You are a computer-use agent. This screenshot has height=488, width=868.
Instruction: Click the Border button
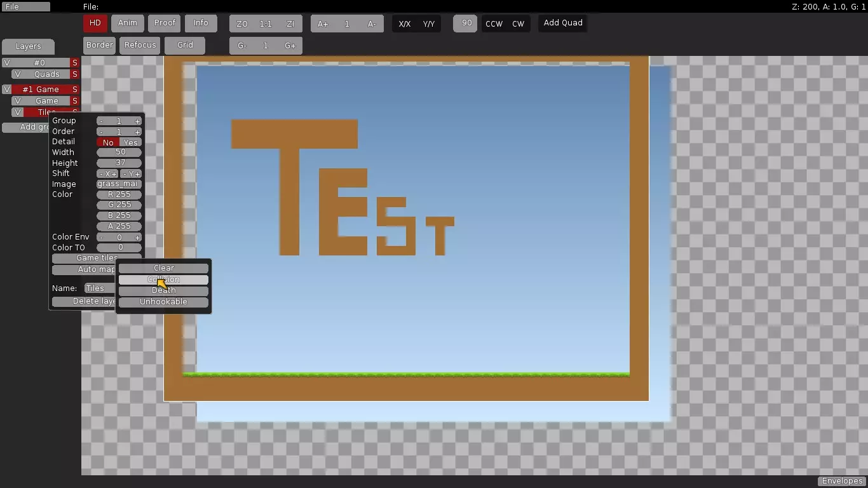[x=100, y=46]
